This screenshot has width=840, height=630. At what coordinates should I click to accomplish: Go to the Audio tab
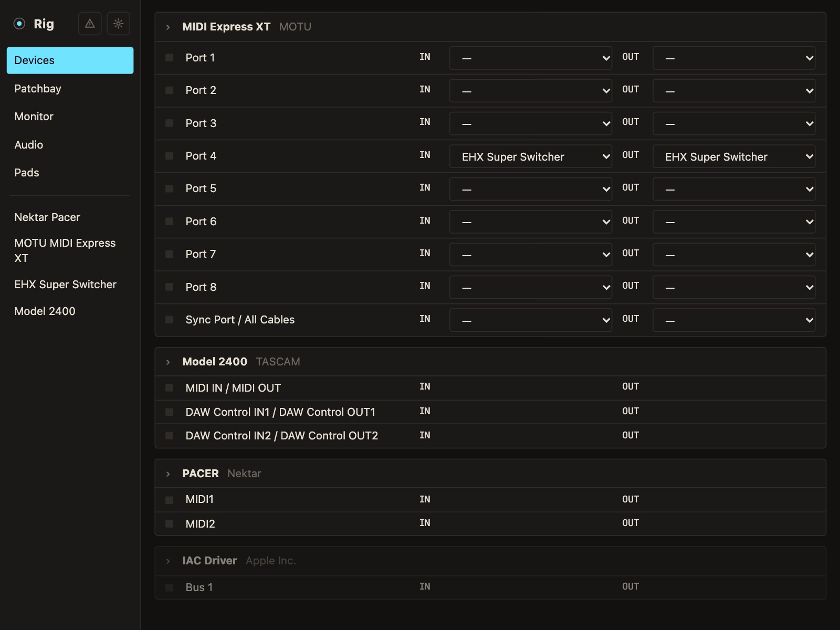[x=70, y=145]
